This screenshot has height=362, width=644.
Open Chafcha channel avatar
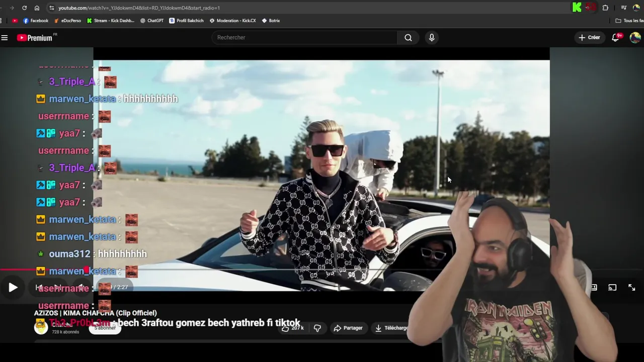click(x=41, y=328)
